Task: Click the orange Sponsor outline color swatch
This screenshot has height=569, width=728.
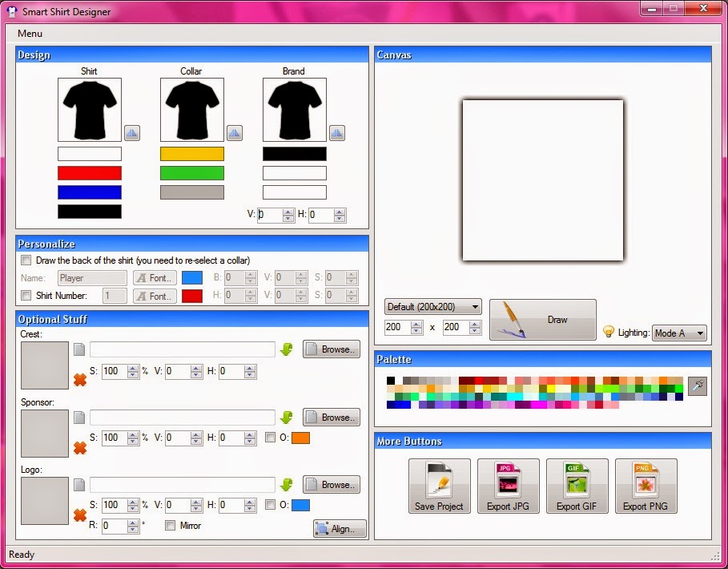Action: tap(300, 438)
